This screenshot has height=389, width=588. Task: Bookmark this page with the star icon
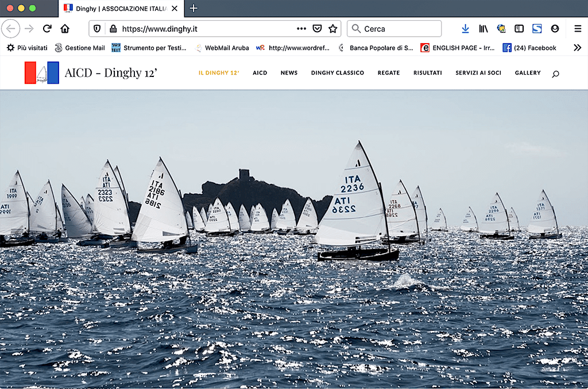(x=332, y=29)
